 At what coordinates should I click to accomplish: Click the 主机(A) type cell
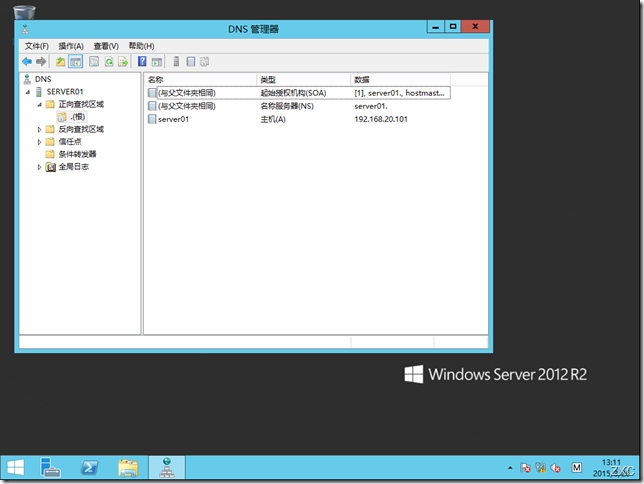click(273, 120)
